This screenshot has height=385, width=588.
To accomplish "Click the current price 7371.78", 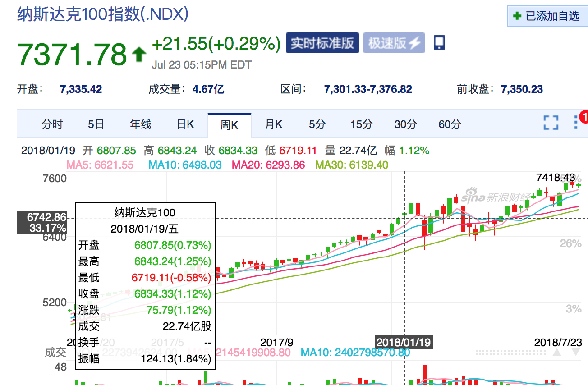I will [72, 54].
